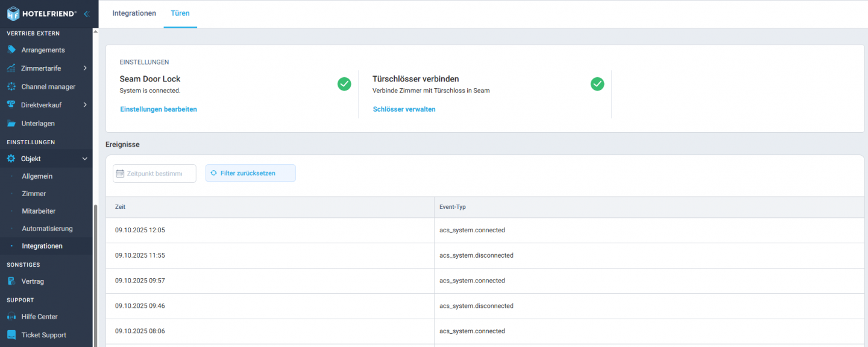Click the Vertrag document icon
The height and width of the screenshot is (347, 868).
(11, 281)
